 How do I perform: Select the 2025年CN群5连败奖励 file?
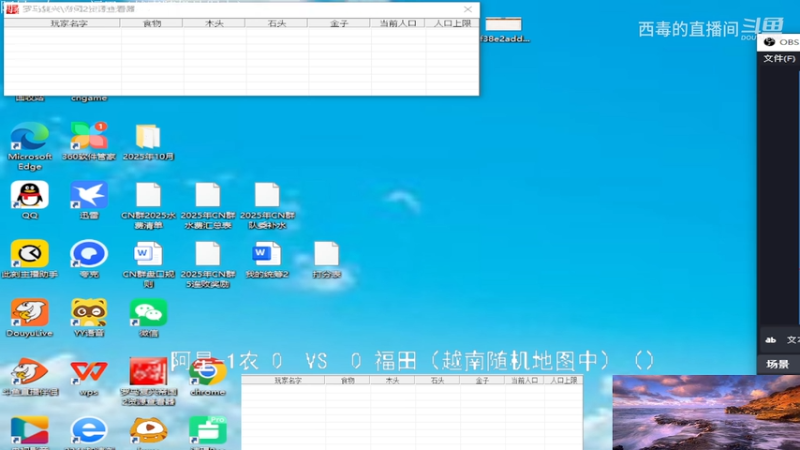click(x=208, y=264)
